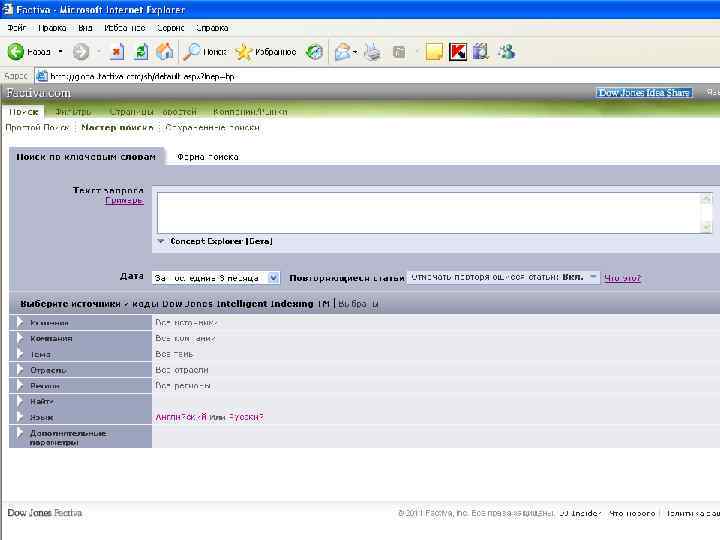Image resolution: width=720 pixels, height=540 pixels.
Task: Click the Refresh page icon
Action: tap(141, 51)
